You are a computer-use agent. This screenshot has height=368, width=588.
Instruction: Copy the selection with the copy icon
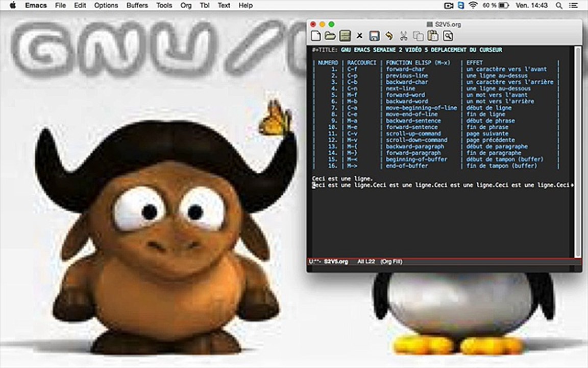pyautogui.click(x=418, y=36)
